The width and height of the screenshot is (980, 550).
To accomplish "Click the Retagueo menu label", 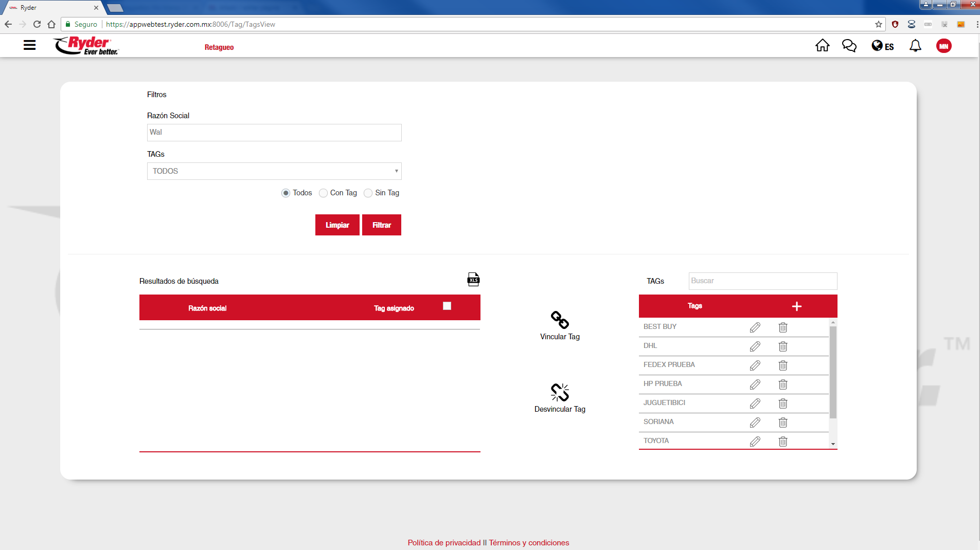I will coord(219,47).
